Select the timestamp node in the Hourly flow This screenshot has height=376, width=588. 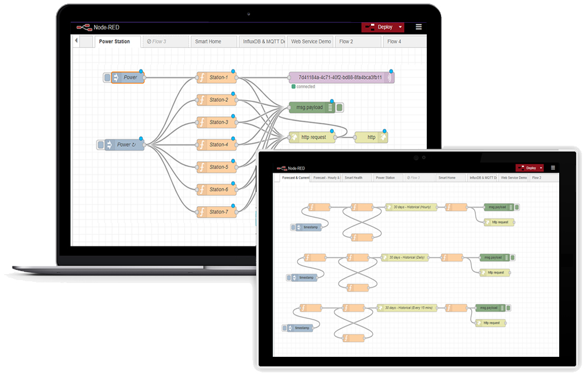pyautogui.click(x=309, y=227)
